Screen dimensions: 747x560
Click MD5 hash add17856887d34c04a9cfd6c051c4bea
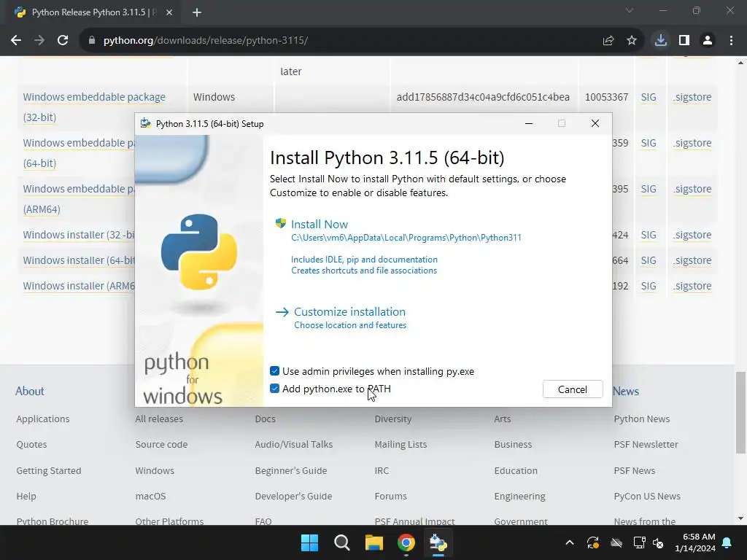[483, 97]
